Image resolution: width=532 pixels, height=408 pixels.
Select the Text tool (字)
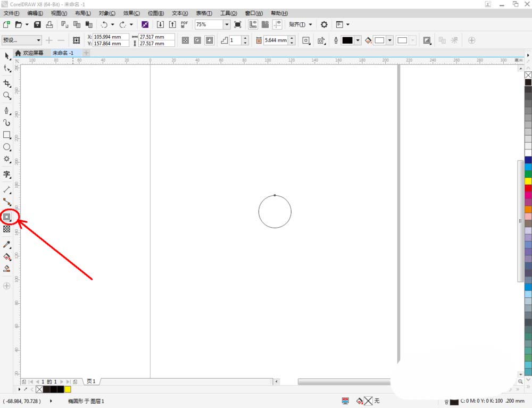pos(7,174)
